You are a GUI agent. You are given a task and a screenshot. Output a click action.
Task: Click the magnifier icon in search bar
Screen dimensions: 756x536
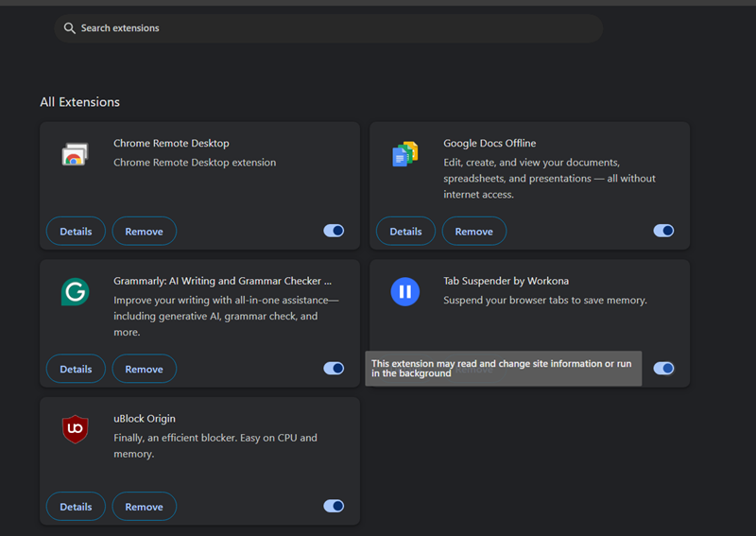click(x=69, y=28)
